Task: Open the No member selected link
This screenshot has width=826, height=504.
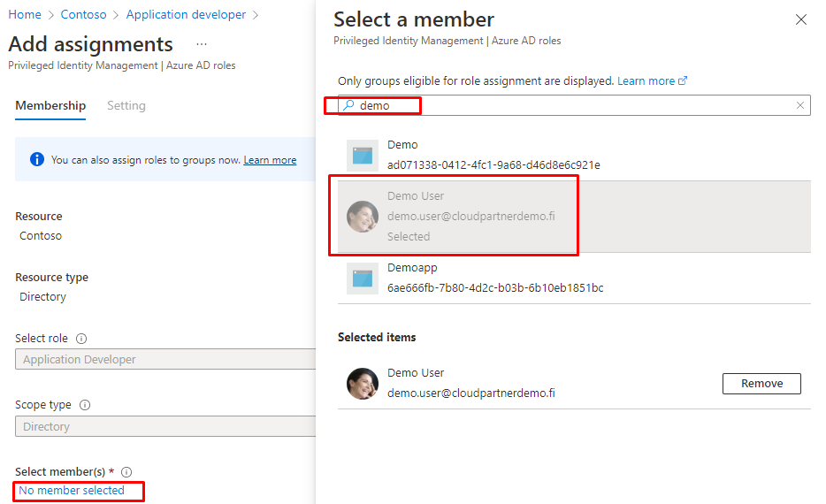Action: click(72, 491)
